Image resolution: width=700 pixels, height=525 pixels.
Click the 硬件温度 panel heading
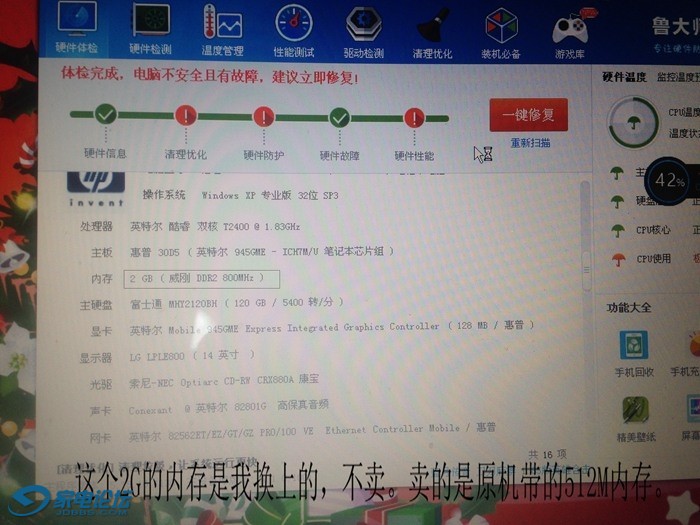pos(624,77)
